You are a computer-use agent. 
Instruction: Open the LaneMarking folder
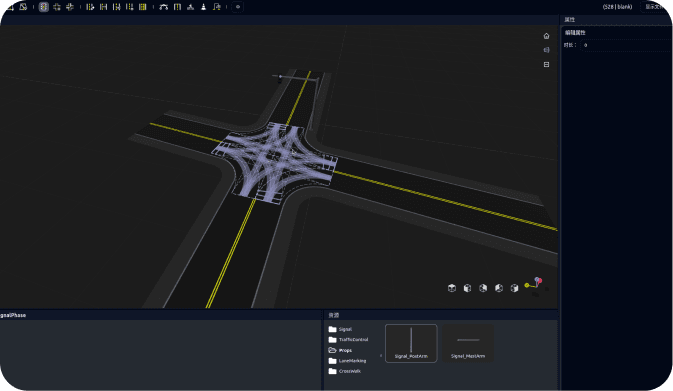(347, 361)
